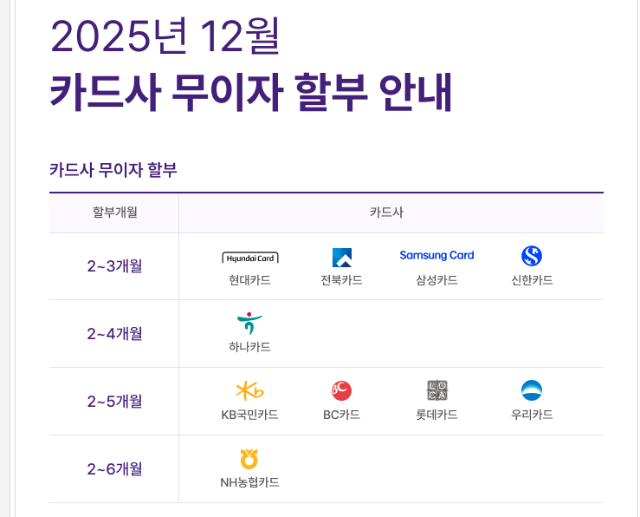Click the 카드사 무이자 할부 section heading
Screen dimensions: 640x517
pos(113,170)
